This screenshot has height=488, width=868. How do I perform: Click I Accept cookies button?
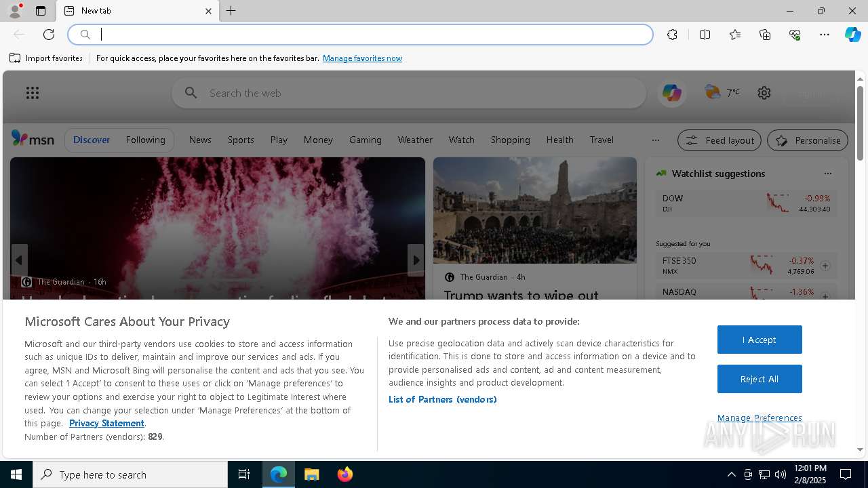click(759, 340)
